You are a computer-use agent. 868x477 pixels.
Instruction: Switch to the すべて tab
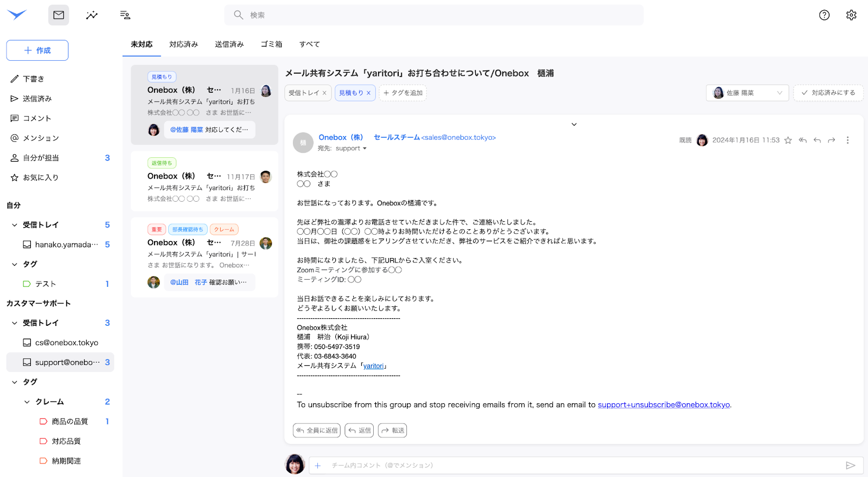[x=309, y=44]
